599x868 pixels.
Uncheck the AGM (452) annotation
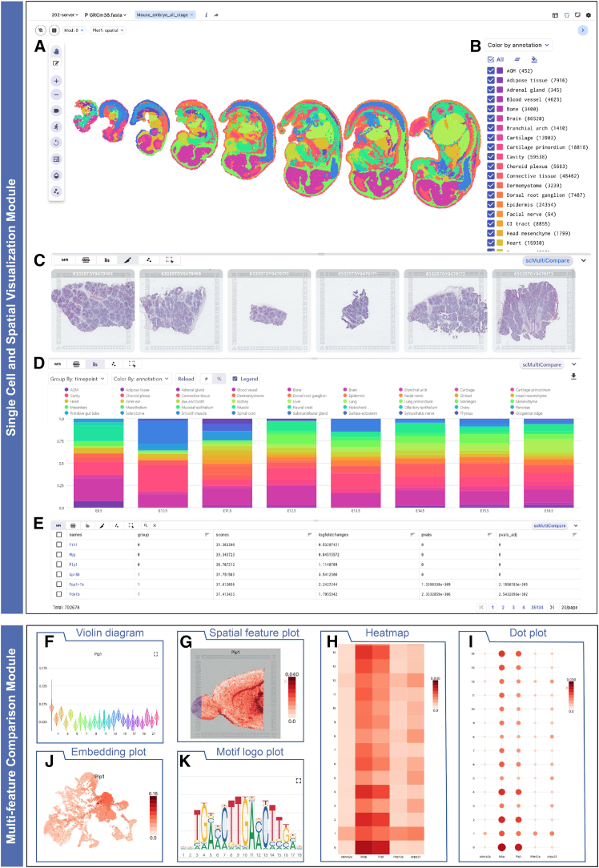pos(491,70)
